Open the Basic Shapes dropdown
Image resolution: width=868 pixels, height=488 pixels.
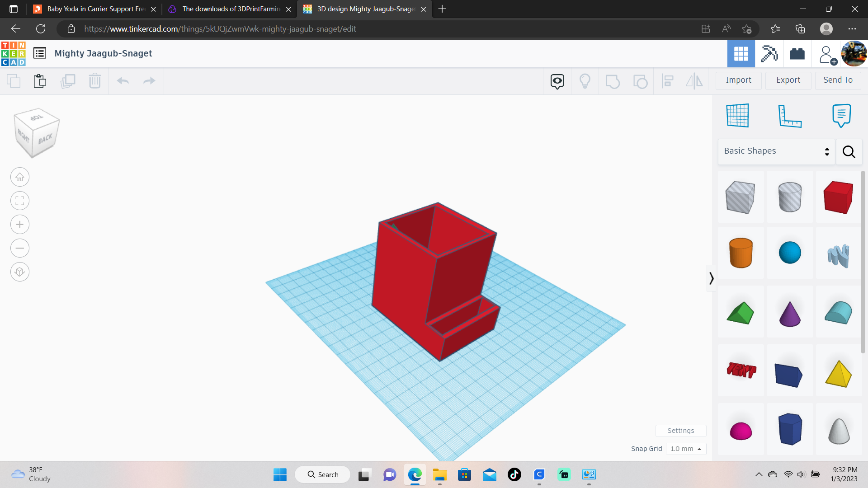tap(776, 151)
